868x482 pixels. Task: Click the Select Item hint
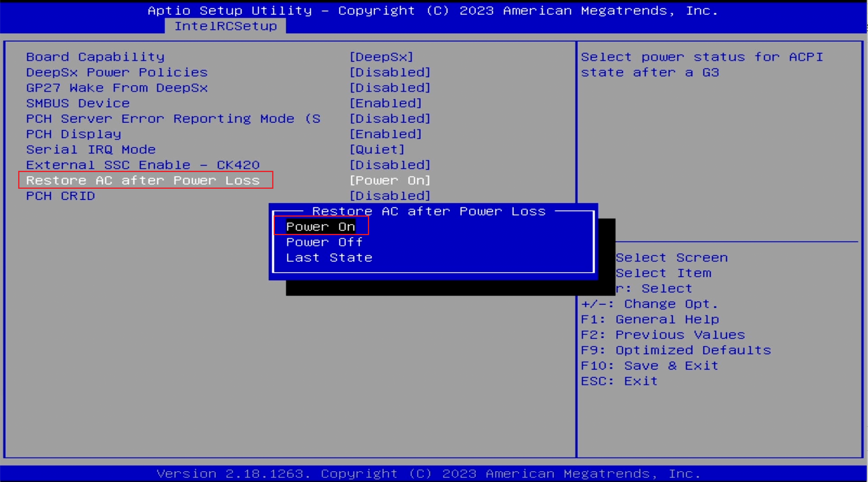663,273
